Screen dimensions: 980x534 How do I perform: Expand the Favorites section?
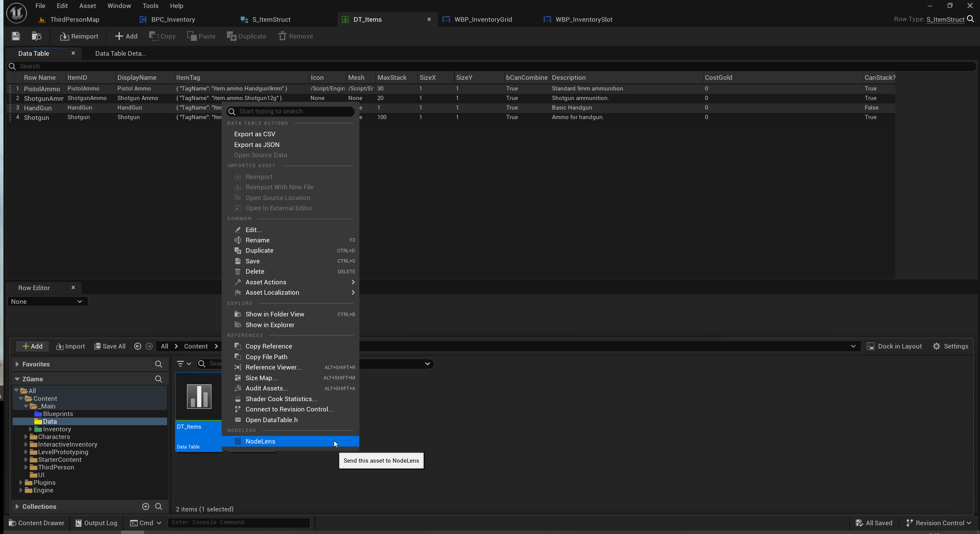17,364
